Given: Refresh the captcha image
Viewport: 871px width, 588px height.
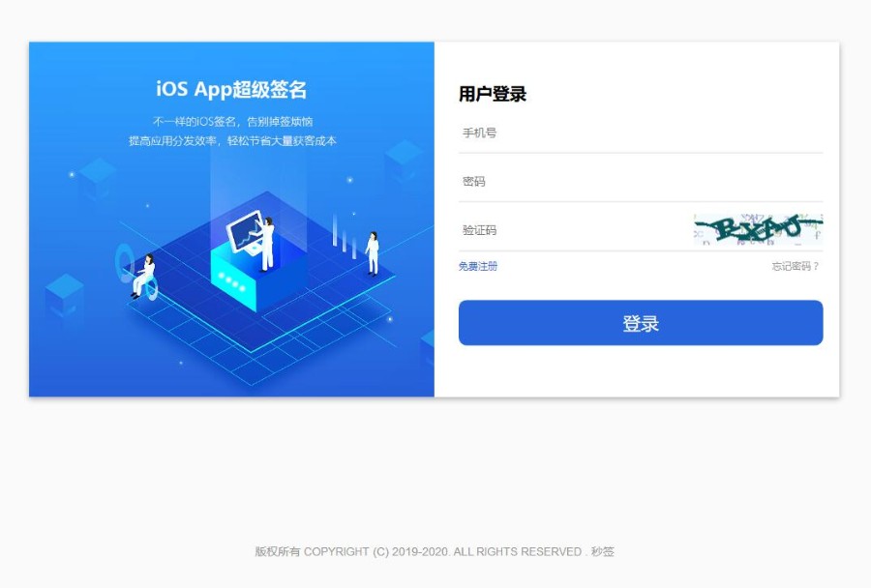Looking at the screenshot, I should (x=758, y=229).
